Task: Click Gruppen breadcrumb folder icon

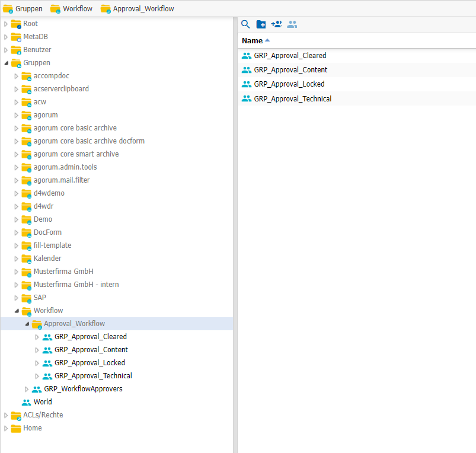Action: click(x=8, y=9)
